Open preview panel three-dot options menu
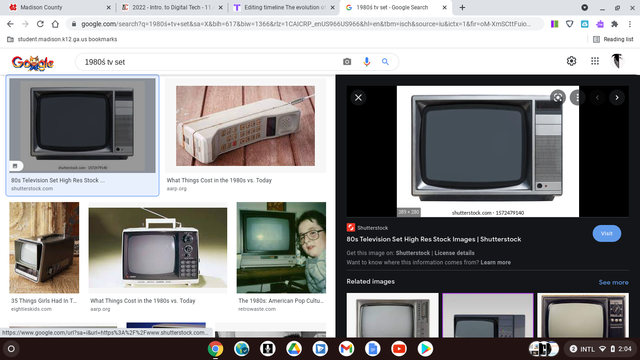Screen dimensions: 640x360 click(x=577, y=98)
